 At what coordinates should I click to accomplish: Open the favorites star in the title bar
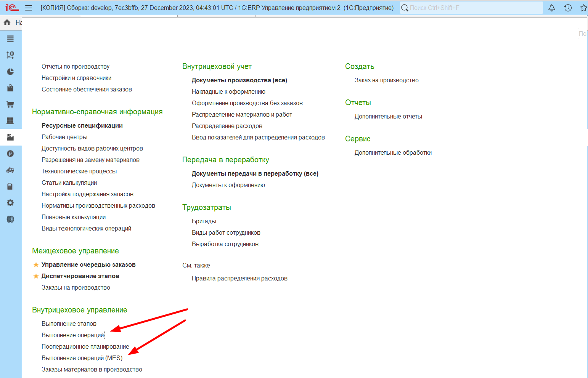click(x=583, y=8)
